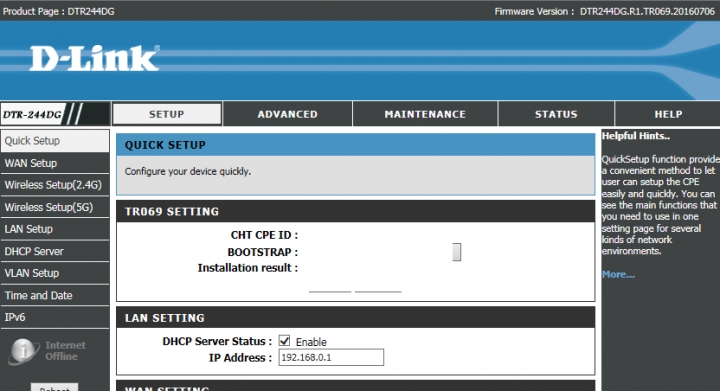This screenshot has width=720, height=391.
Task: Click the LAN SETTING section header
Action: 355,318
